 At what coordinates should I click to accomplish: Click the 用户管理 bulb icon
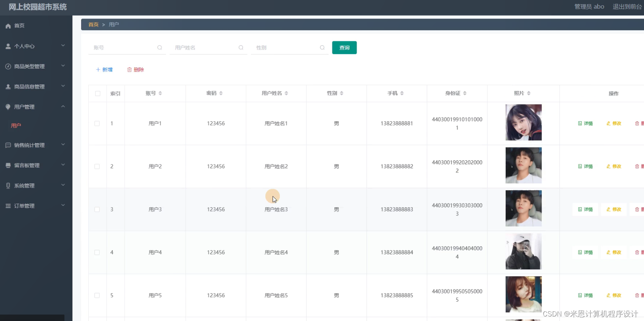(x=8, y=107)
